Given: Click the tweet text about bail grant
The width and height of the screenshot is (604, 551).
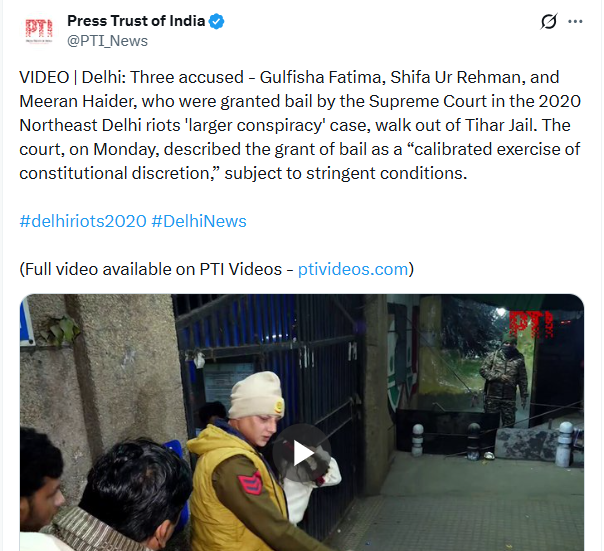Looking at the screenshot, I should (x=300, y=125).
